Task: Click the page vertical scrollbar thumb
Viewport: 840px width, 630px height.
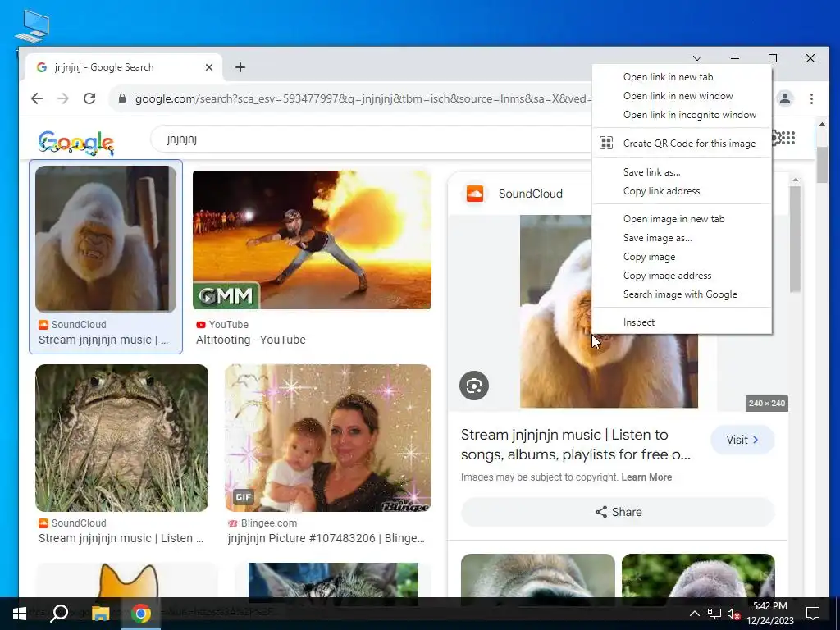Action: (822, 164)
